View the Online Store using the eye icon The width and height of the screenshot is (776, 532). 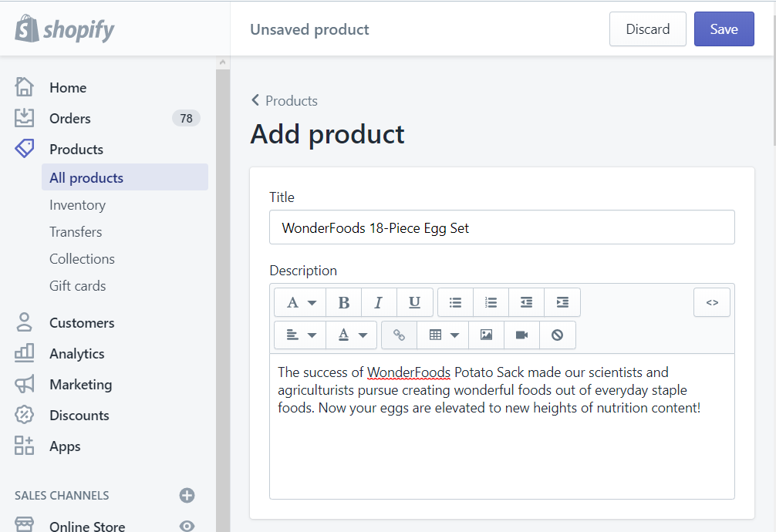pyautogui.click(x=187, y=526)
